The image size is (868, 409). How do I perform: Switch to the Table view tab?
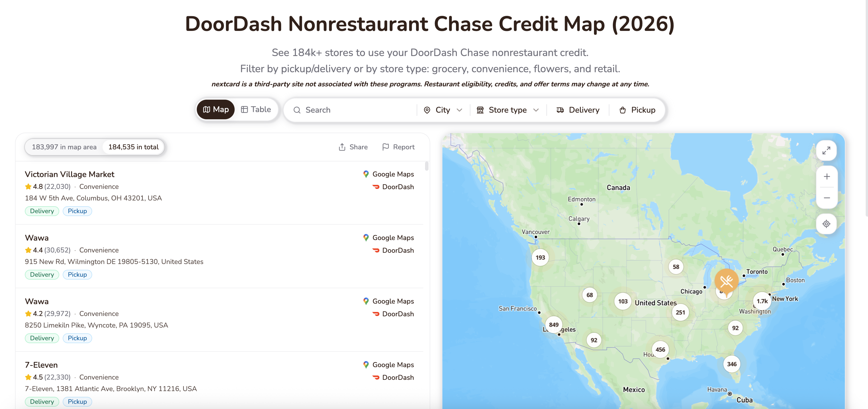click(x=256, y=109)
